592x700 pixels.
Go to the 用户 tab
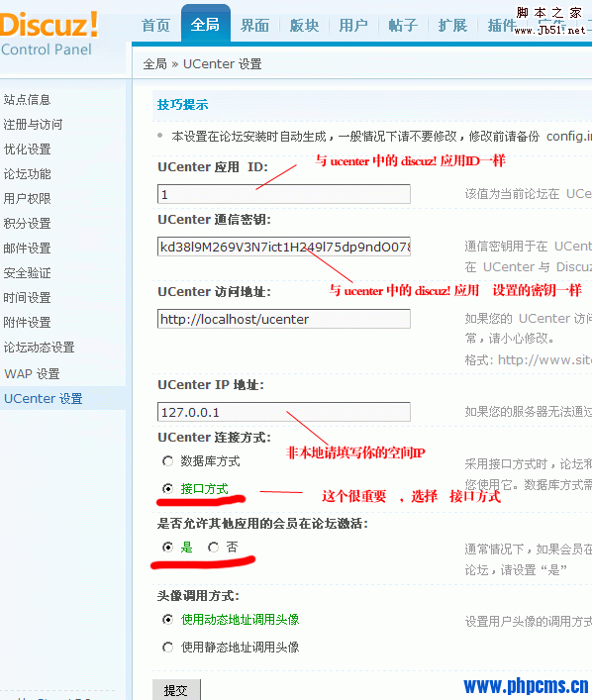point(353,25)
